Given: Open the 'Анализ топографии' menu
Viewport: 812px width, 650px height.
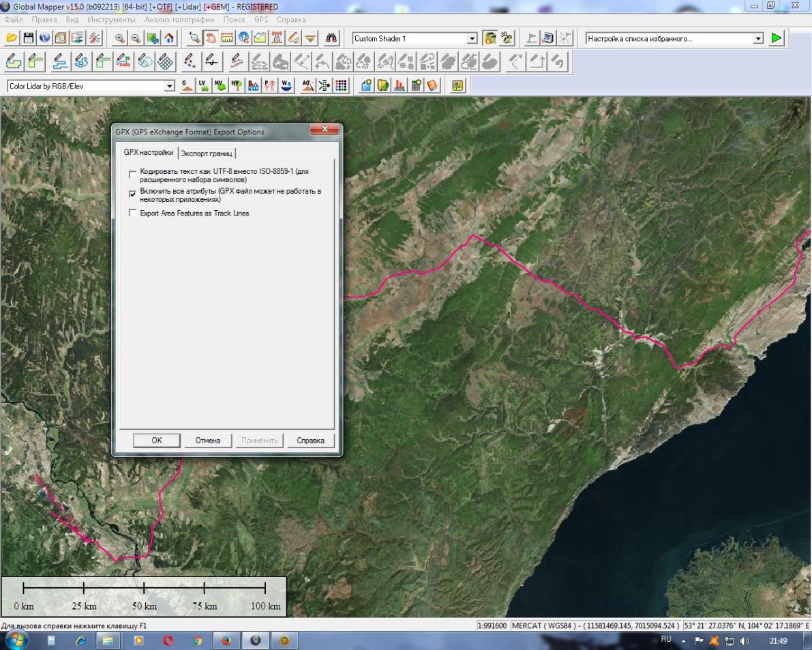Looking at the screenshot, I should pos(179,20).
